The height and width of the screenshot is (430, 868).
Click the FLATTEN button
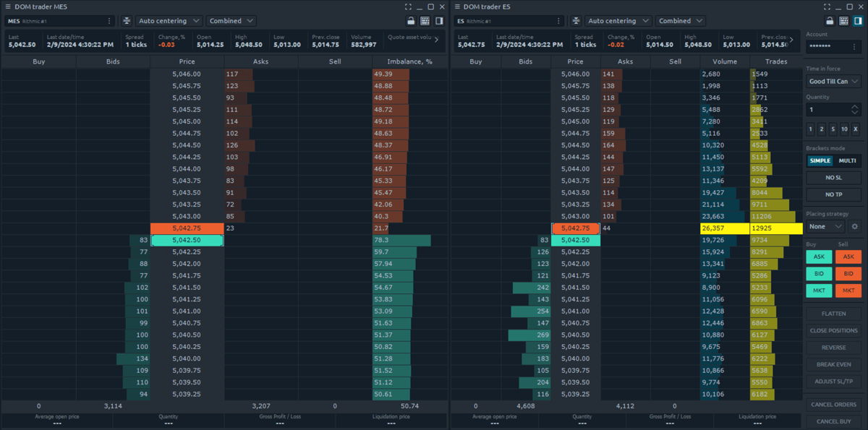833,313
